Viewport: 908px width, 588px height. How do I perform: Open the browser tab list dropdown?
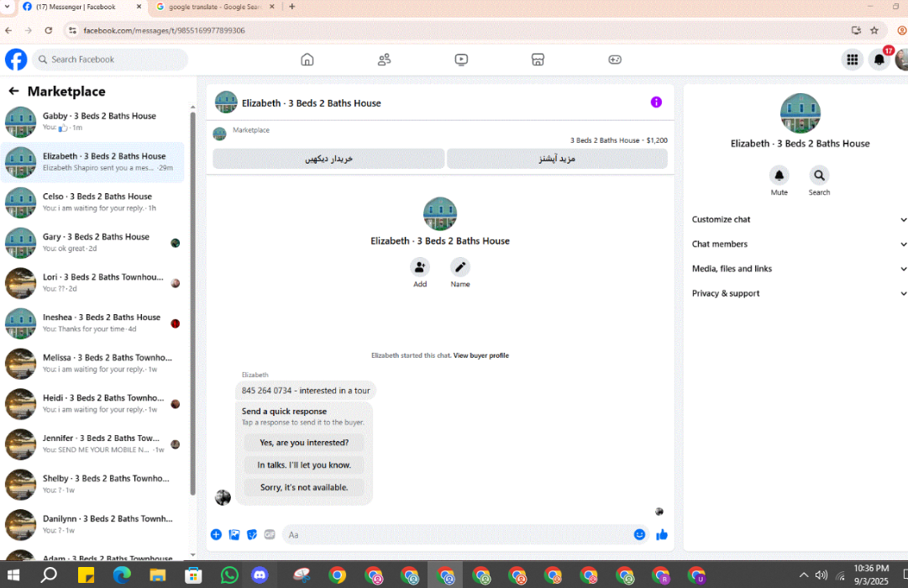[7, 7]
